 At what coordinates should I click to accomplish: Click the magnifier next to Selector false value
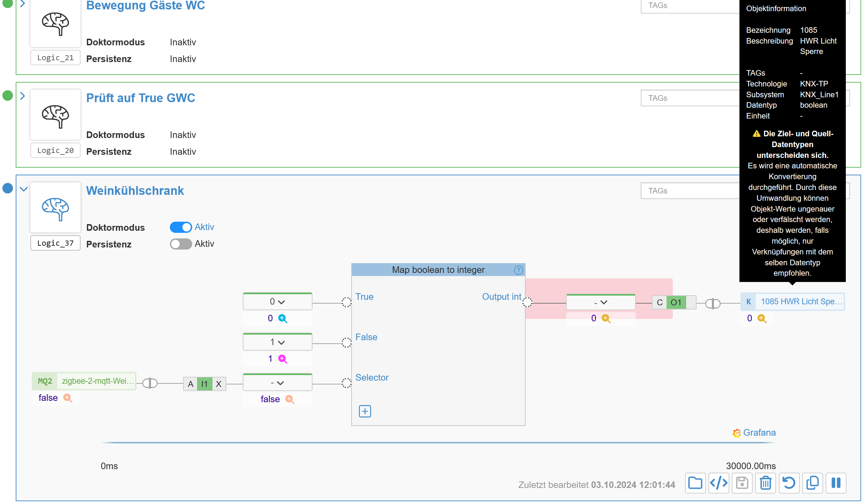[289, 399]
